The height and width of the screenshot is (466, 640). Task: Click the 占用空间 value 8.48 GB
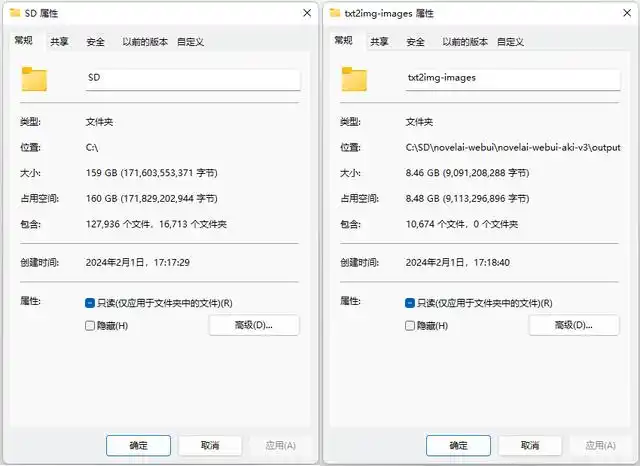coord(467,199)
